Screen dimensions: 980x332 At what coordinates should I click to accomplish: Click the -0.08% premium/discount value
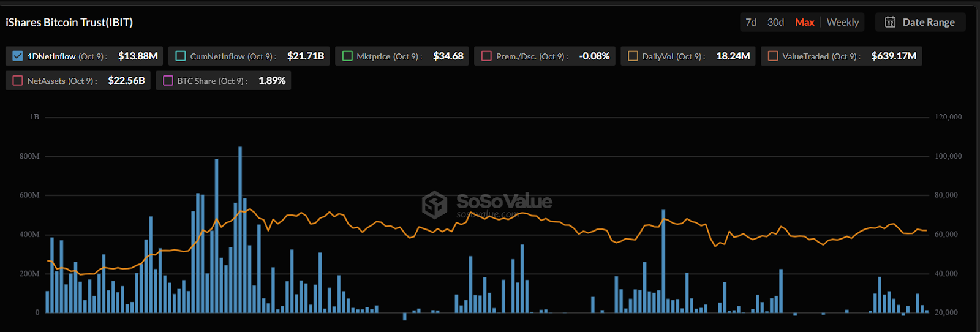(x=594, y=56)
